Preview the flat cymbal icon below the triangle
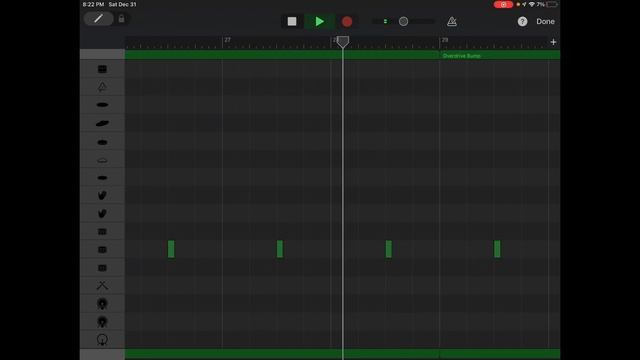Image resolution: width=640 pixels, height=360 pixels. click(102, 105)
